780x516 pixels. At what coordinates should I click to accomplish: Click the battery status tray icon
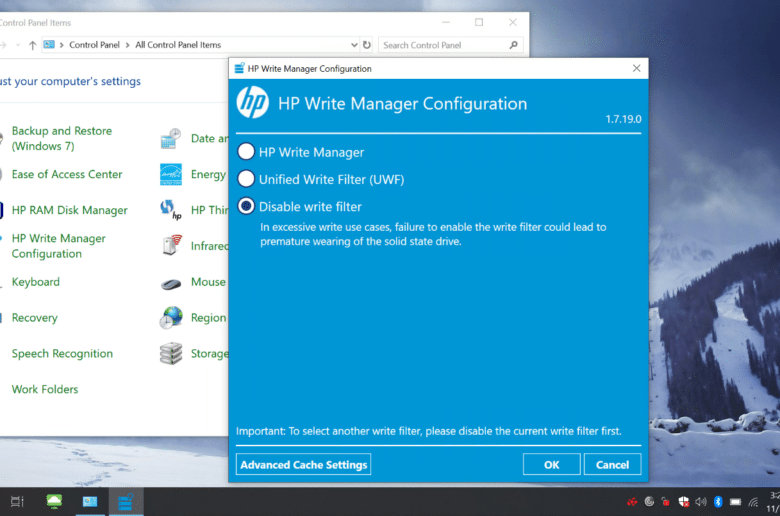tap(736, 502)
